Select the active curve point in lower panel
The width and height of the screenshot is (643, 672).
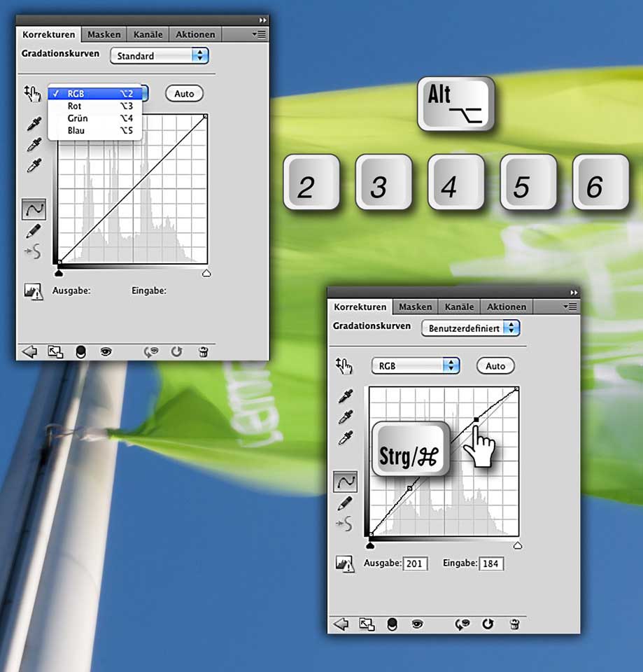coord(476,419)
